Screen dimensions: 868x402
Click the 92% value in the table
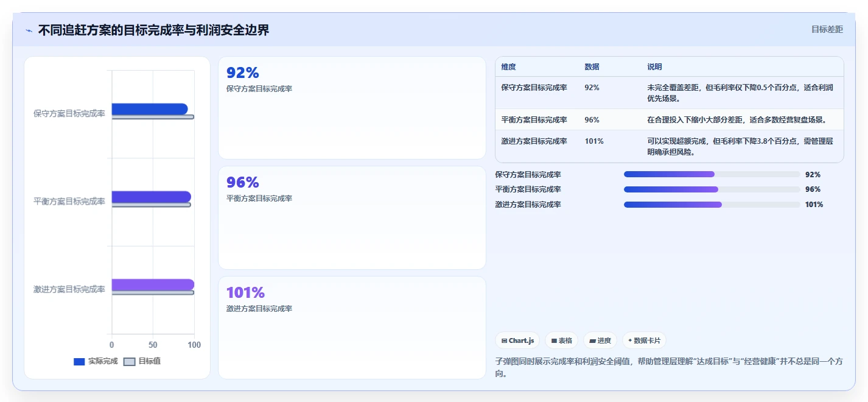[592, 88]
